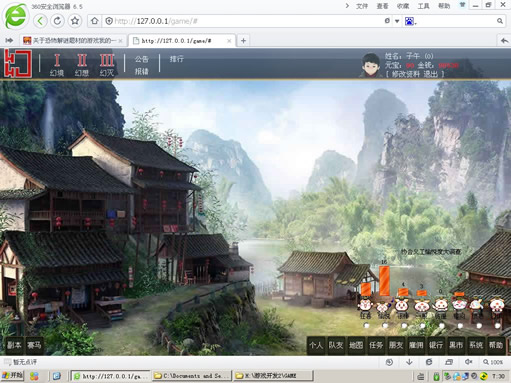Click the Baidu paw search engine icon
511x383 pixels.
pos(409,21)
